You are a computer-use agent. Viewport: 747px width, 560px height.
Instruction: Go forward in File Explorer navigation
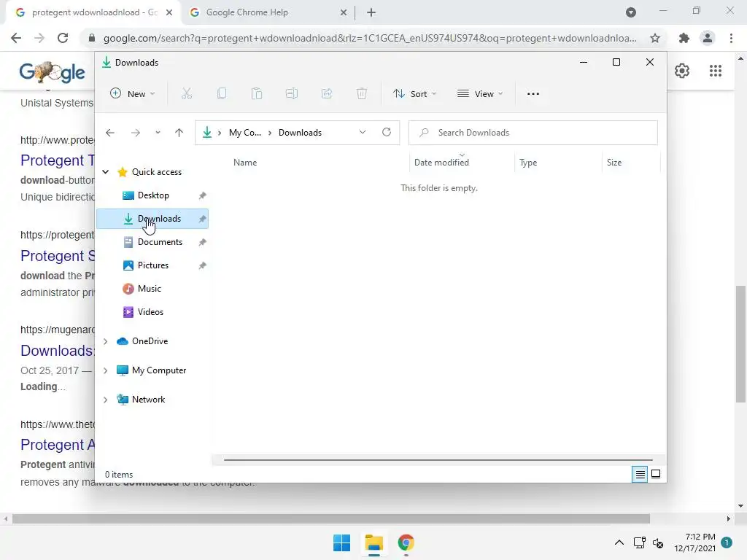135,133
